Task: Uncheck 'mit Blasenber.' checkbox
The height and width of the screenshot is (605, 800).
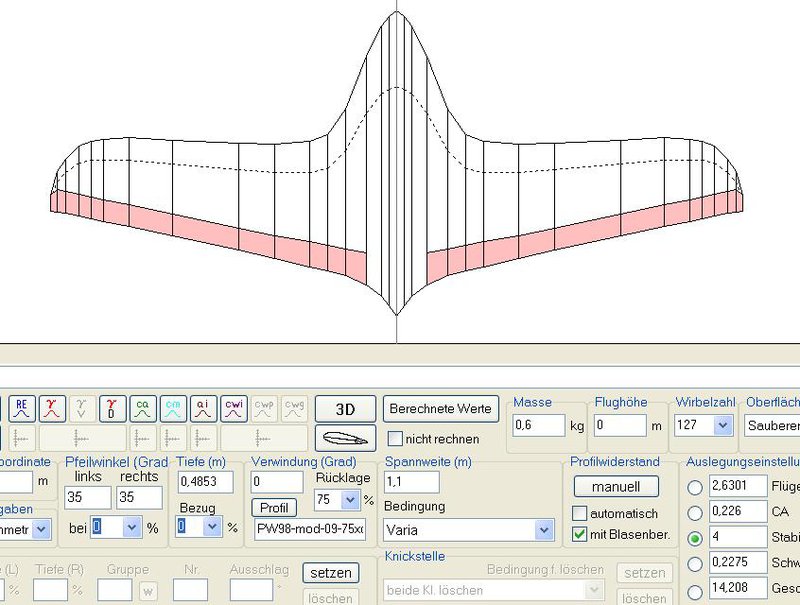Action: pos(580,535)
